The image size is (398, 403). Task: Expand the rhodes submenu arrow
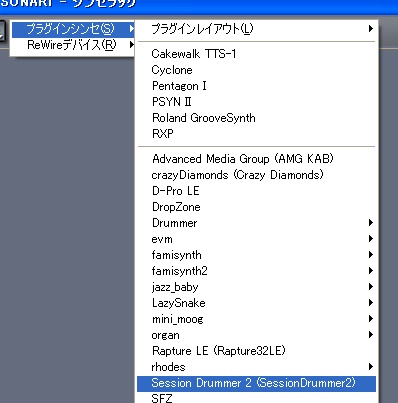tap(371, 367)
